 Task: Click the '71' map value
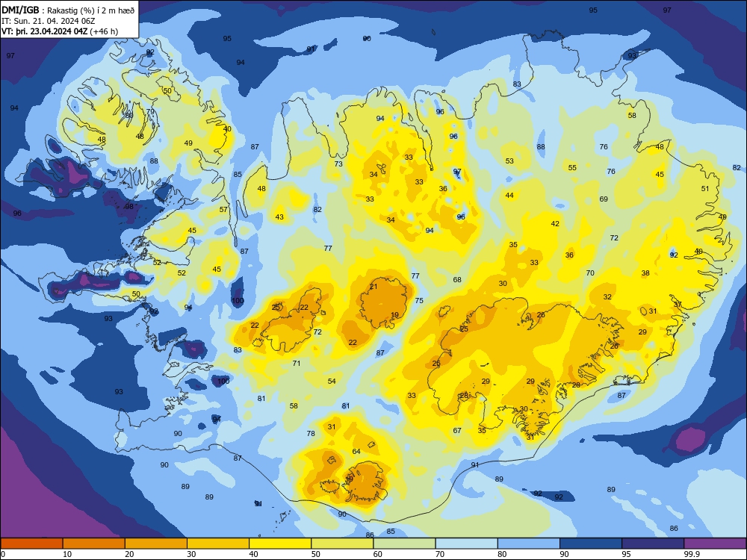tap(297, 364)
